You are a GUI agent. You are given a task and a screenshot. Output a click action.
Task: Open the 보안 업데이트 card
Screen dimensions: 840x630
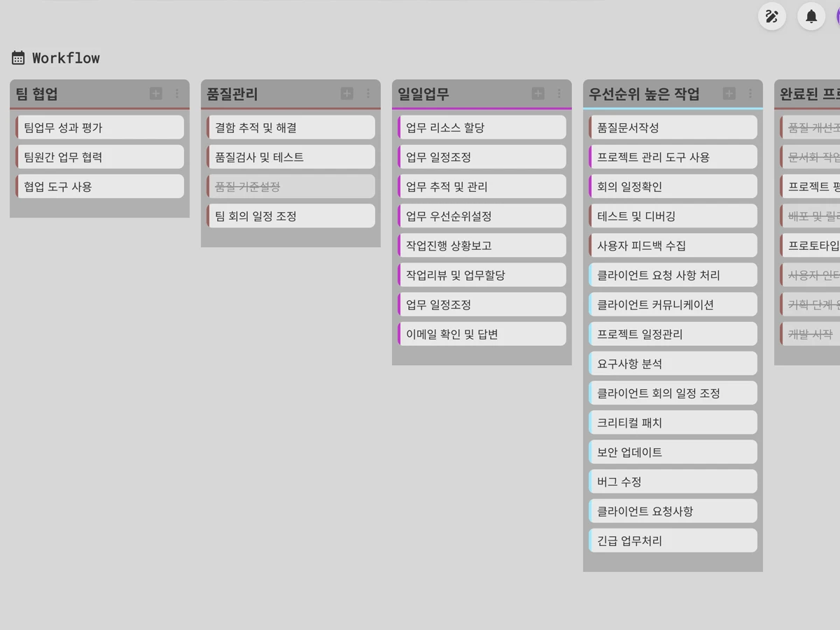pos(673,451)
